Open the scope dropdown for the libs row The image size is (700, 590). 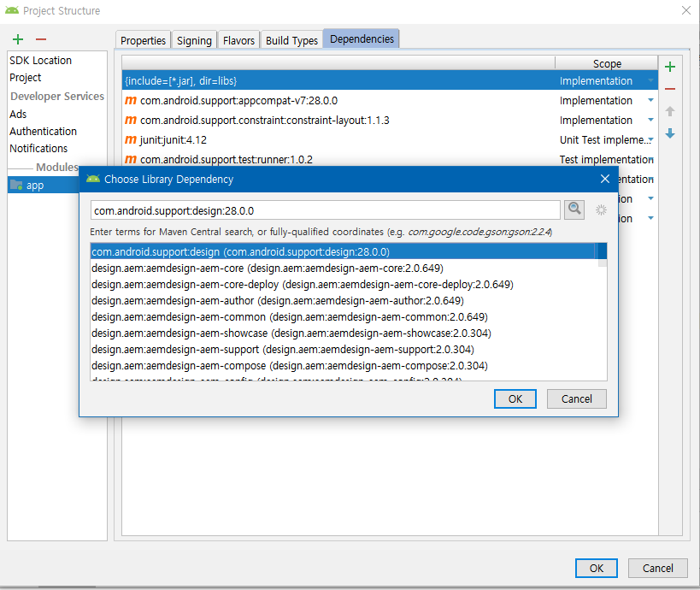[650, 81]
